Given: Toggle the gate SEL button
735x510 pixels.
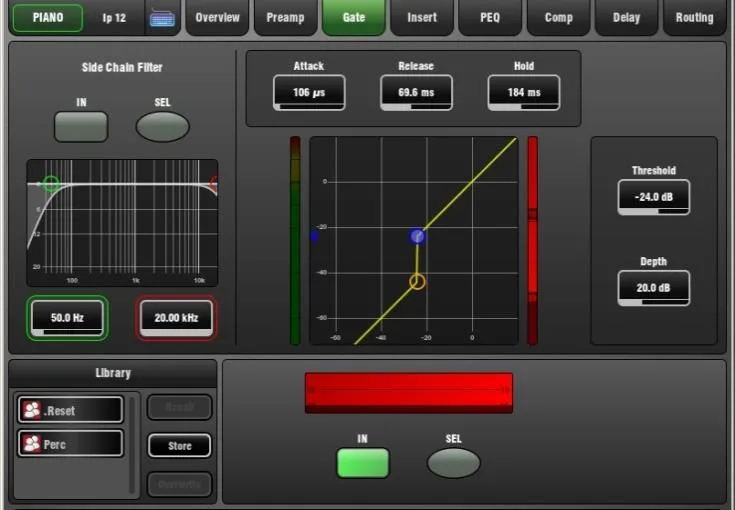Looking at the screenshot, I should 454,463.
